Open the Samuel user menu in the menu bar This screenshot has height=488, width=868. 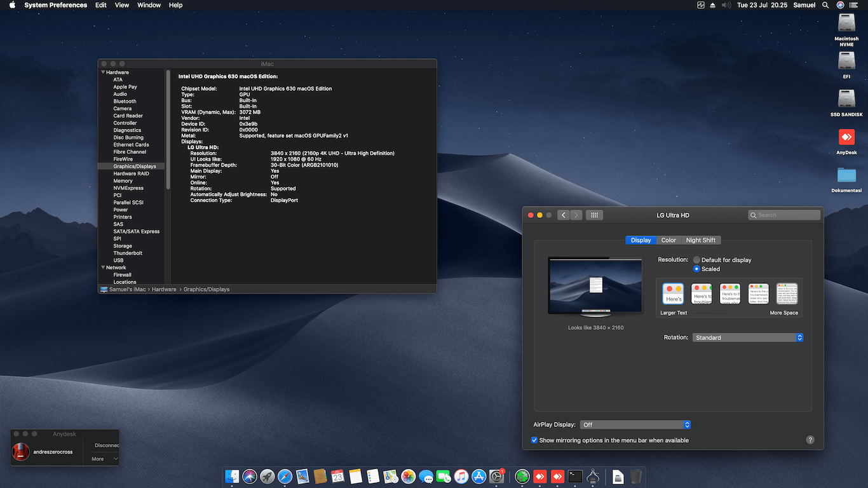pyautogui.click(x=804, y=5)
